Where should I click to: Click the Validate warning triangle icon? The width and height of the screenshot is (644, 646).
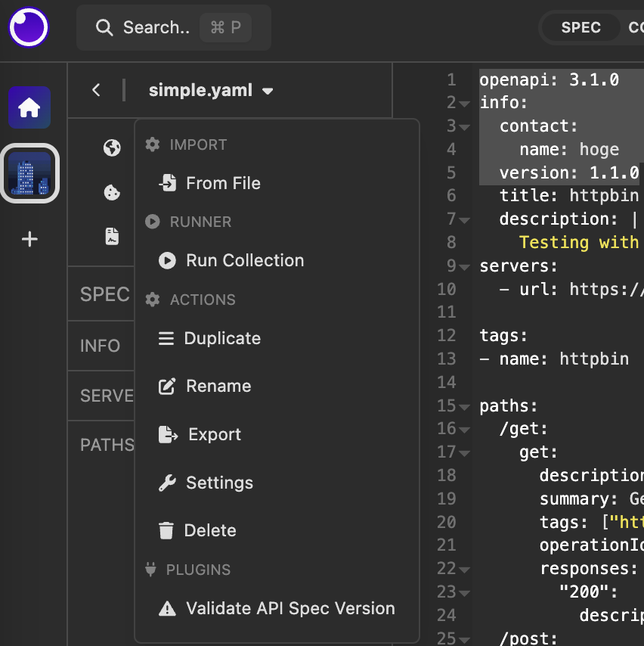point(167,608)
